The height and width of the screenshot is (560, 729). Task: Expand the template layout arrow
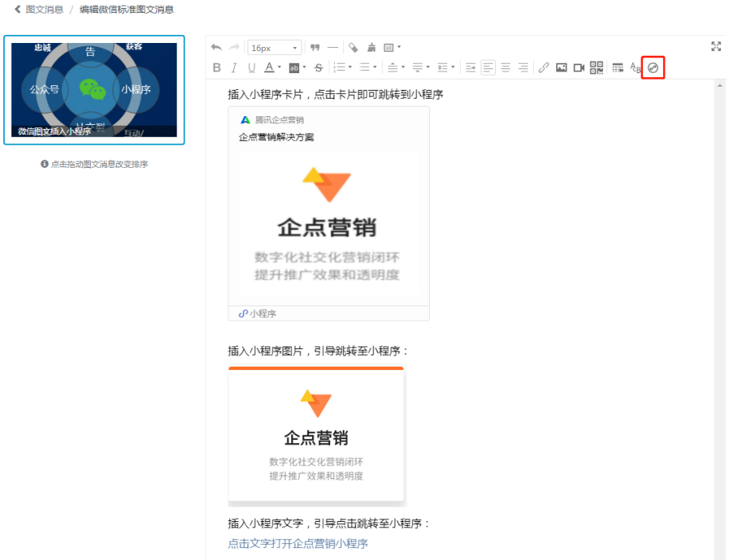[x=399, y=47]
